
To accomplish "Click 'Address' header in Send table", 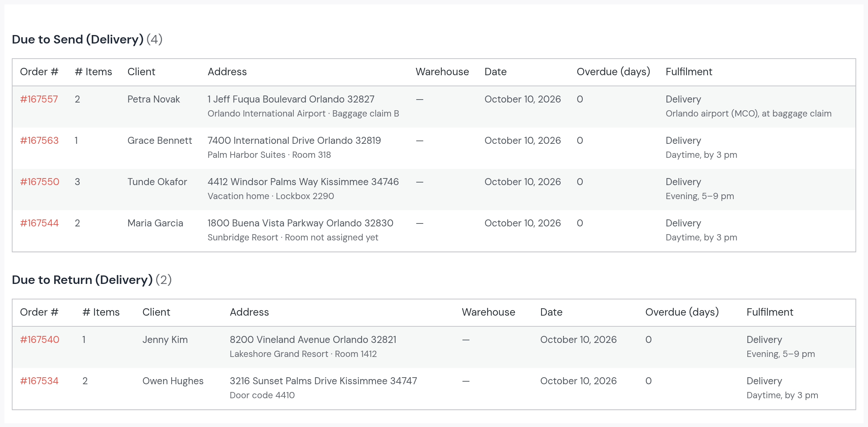I will (x=227, y=72).
